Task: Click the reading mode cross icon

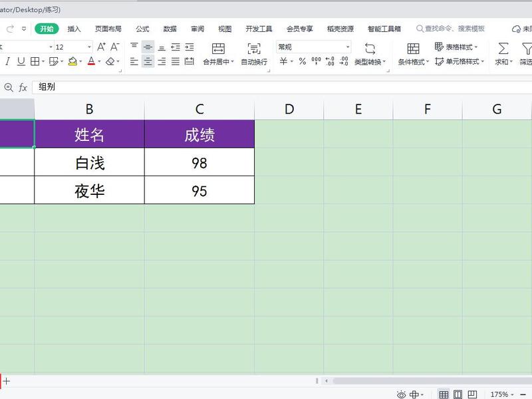Action: pyautogui.click(x=414, y=394)
